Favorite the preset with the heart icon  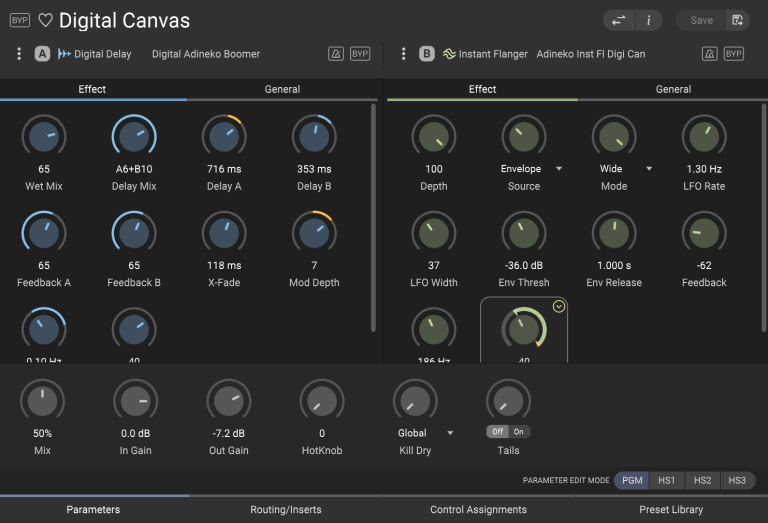tap(46, 20)
